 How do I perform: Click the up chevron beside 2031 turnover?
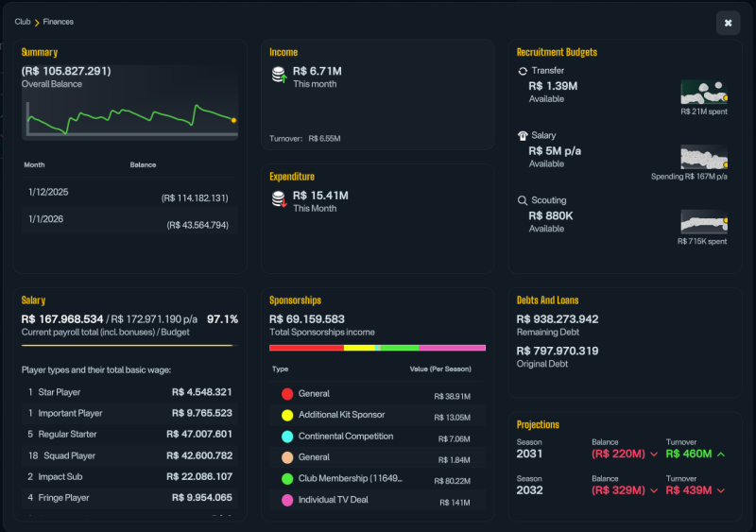click(721, 455)
